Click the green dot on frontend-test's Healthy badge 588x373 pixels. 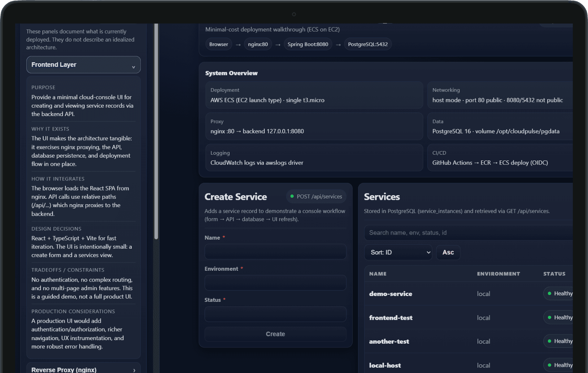coord(550,317)
